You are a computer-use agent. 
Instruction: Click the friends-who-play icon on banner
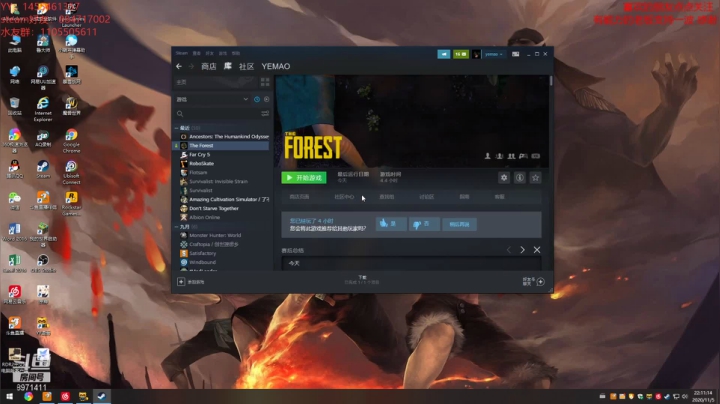click(511, 156)
